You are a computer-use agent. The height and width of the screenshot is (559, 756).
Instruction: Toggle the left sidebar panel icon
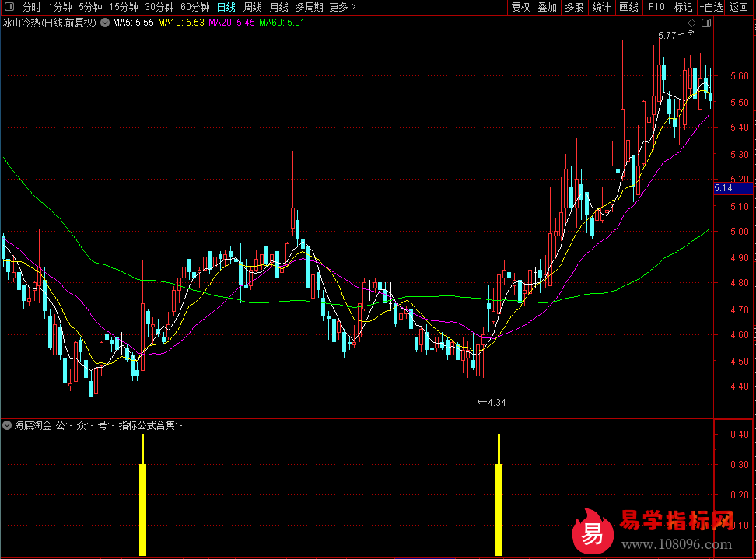[9, 7]
